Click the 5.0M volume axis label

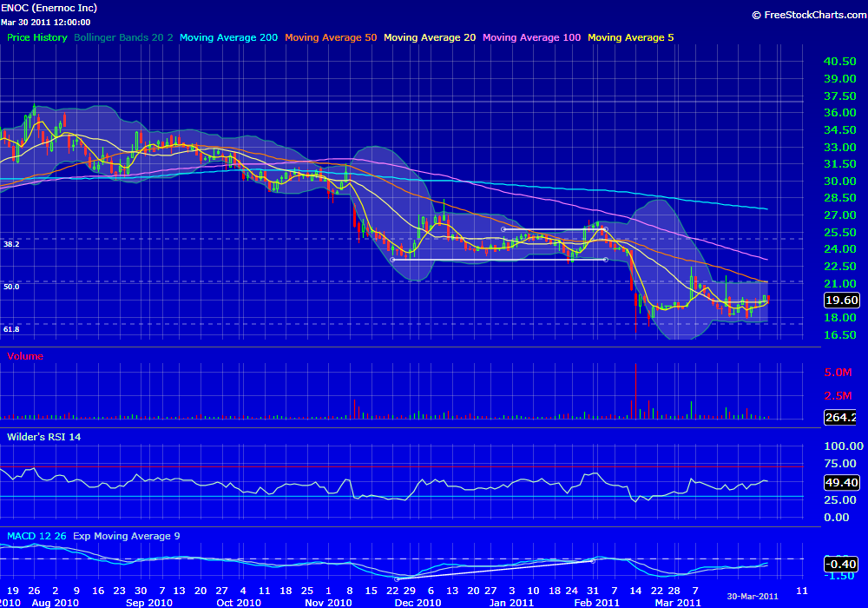838,373
